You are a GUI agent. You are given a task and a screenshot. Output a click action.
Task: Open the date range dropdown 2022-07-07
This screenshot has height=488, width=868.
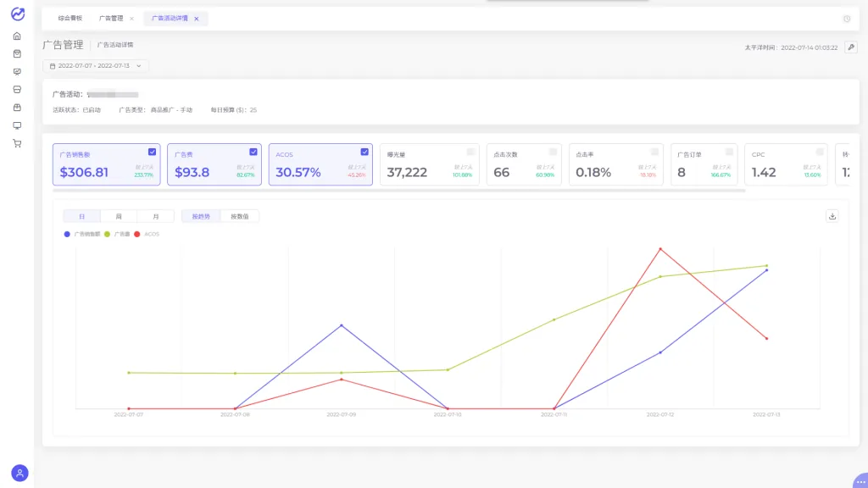click(95, 66)
